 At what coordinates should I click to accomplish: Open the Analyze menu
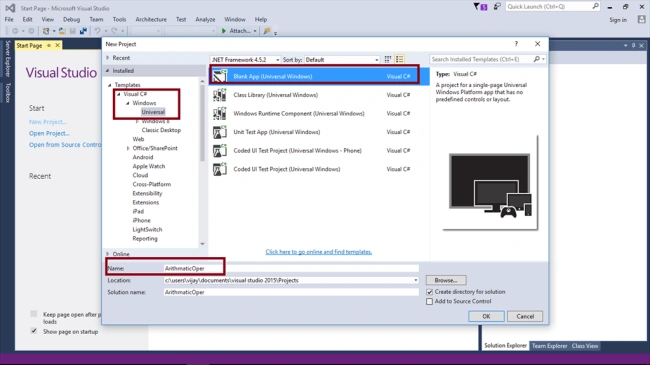tap(205, 19)
